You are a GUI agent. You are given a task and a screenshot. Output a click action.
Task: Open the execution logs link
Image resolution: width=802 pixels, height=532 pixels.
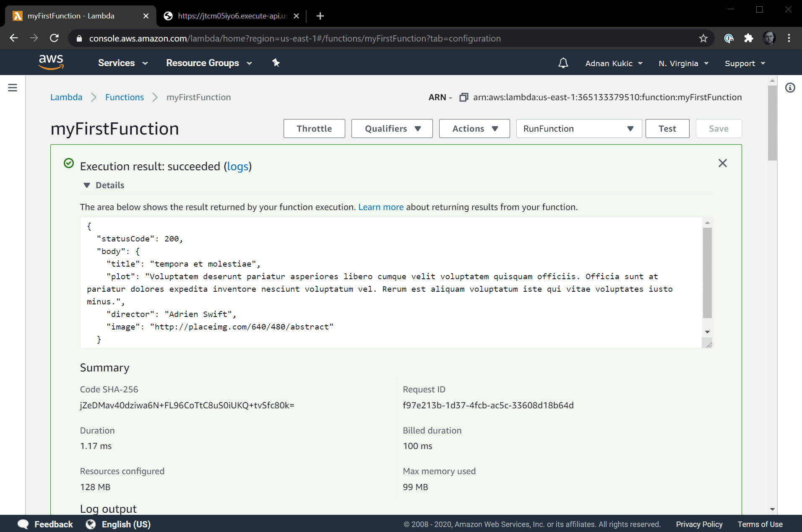(237, 166)
